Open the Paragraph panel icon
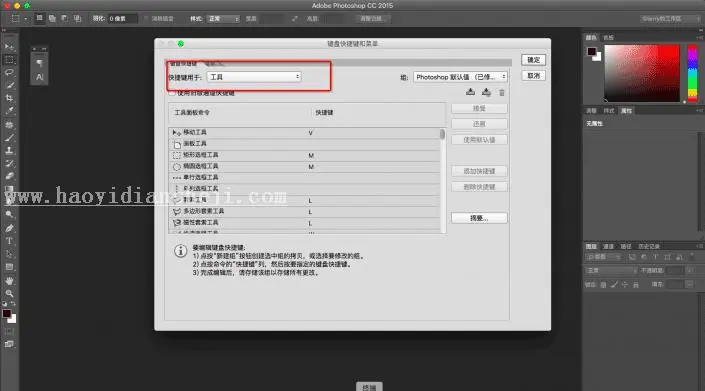Screen dimensions: 705x391 40,63
